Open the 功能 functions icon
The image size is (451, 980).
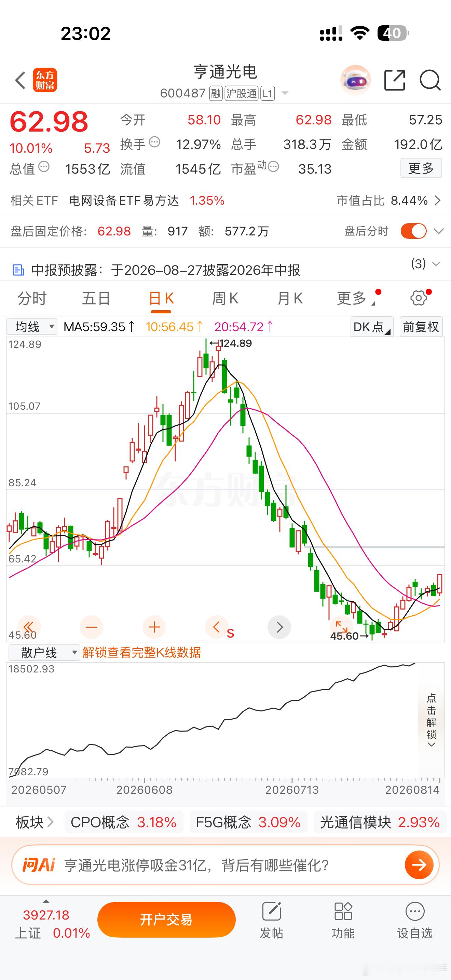tap(343, 912)
